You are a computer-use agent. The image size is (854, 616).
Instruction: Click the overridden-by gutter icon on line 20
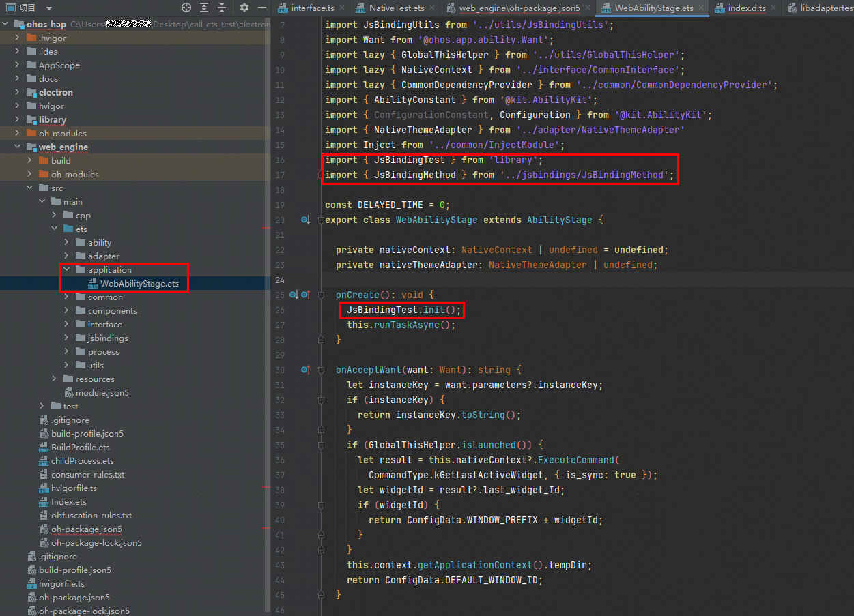pos(305,220)
